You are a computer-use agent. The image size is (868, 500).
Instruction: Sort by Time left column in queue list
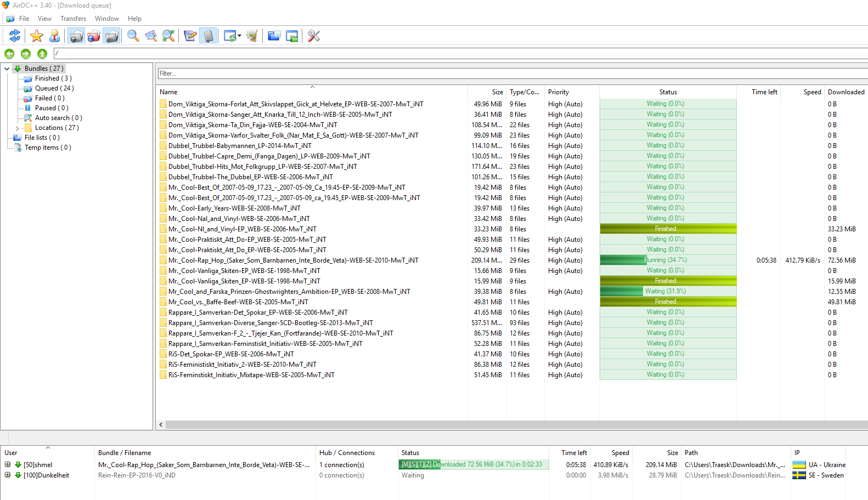pos(759,92)
